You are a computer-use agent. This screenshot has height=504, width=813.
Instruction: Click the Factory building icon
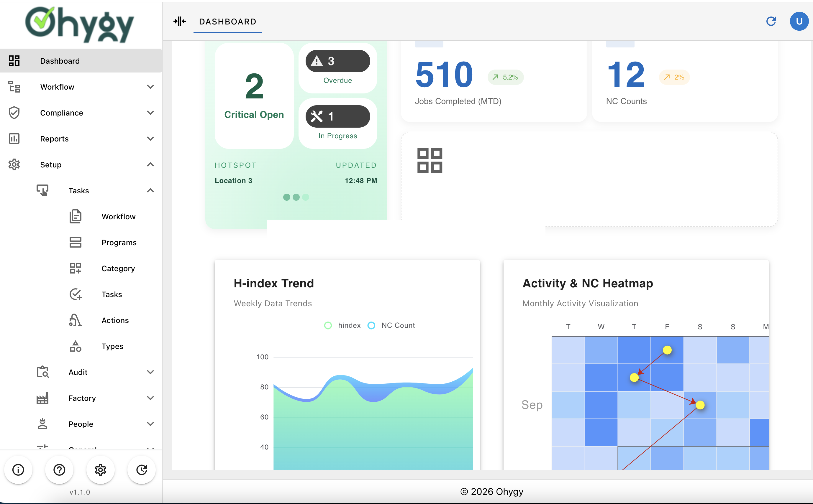43,398
